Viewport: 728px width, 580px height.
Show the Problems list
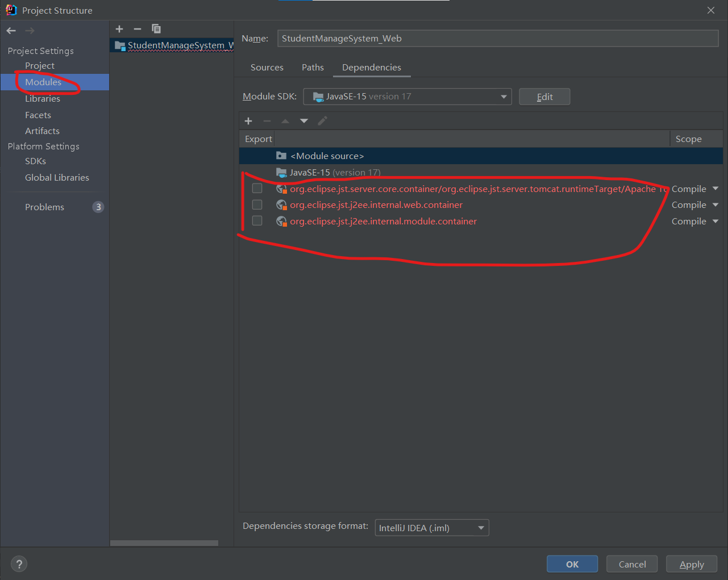pyautogui.click(x=44, y=207)
